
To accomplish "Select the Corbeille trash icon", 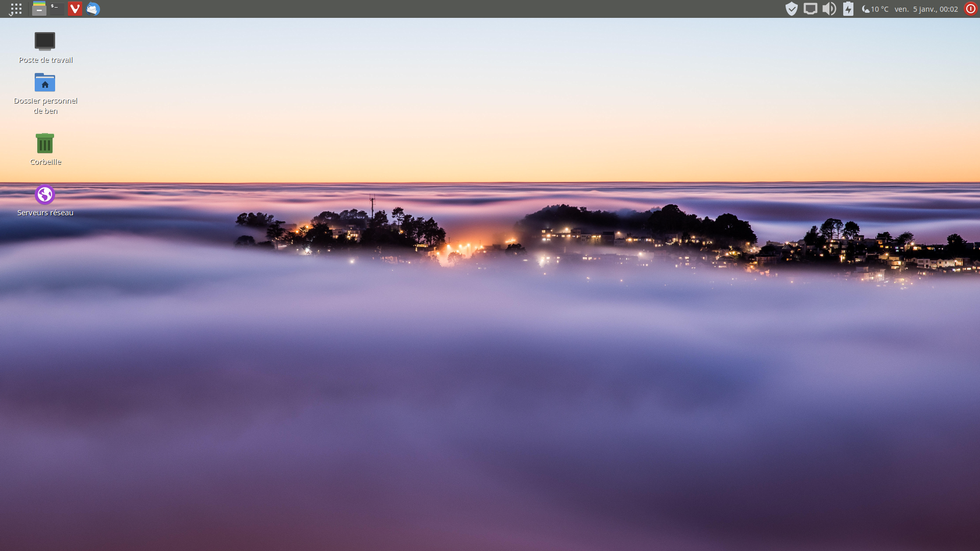I will click(x=45, y=143).
